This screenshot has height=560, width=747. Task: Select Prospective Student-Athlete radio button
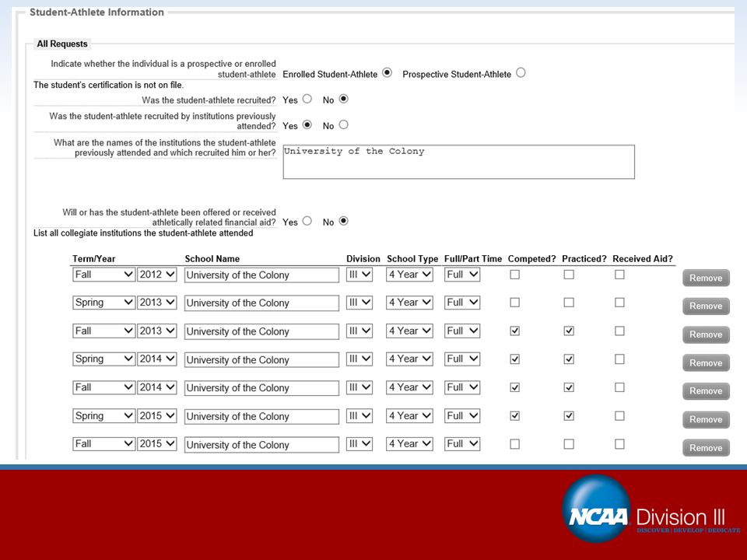point(521,73)
